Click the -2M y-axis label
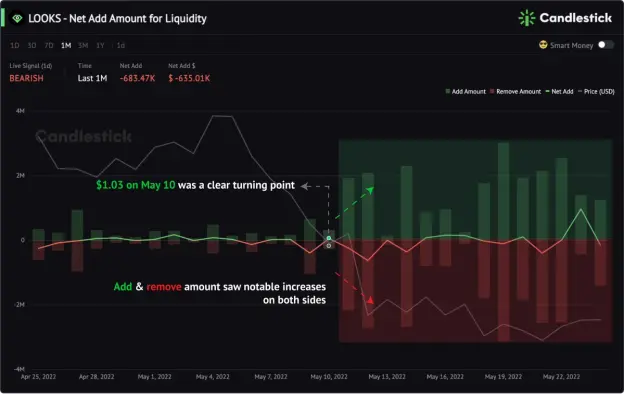624x394 pixels. pyautogui.click(x=19, y=304)
